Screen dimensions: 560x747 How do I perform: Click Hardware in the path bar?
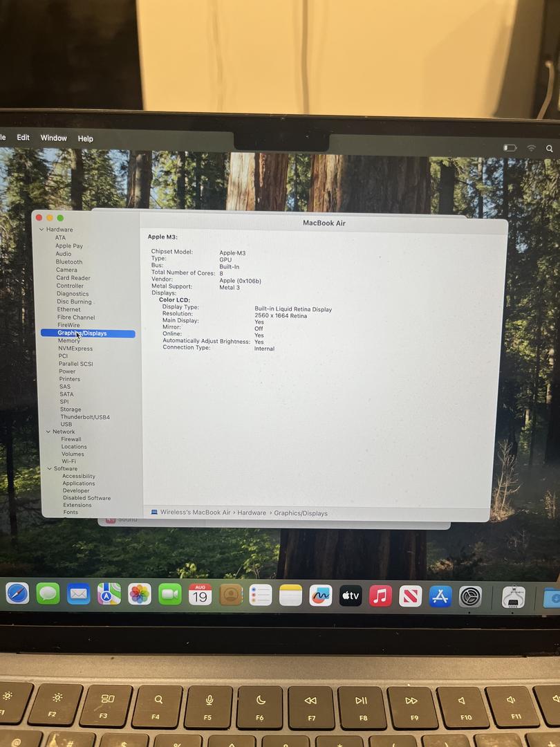point(252,513)
